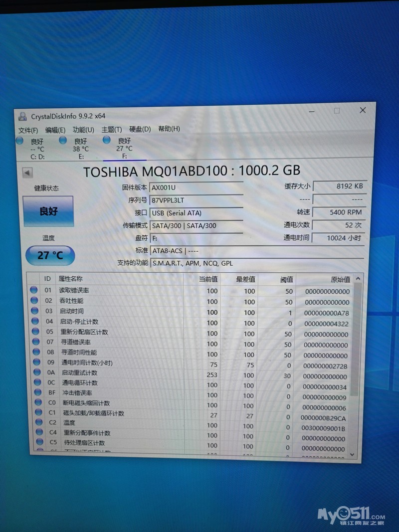Image resolution: width=399 pixels, height=532 pixels.
Task: Open the 帮助(H) menu
Action: pyautogui.click(x=169, y=129)
